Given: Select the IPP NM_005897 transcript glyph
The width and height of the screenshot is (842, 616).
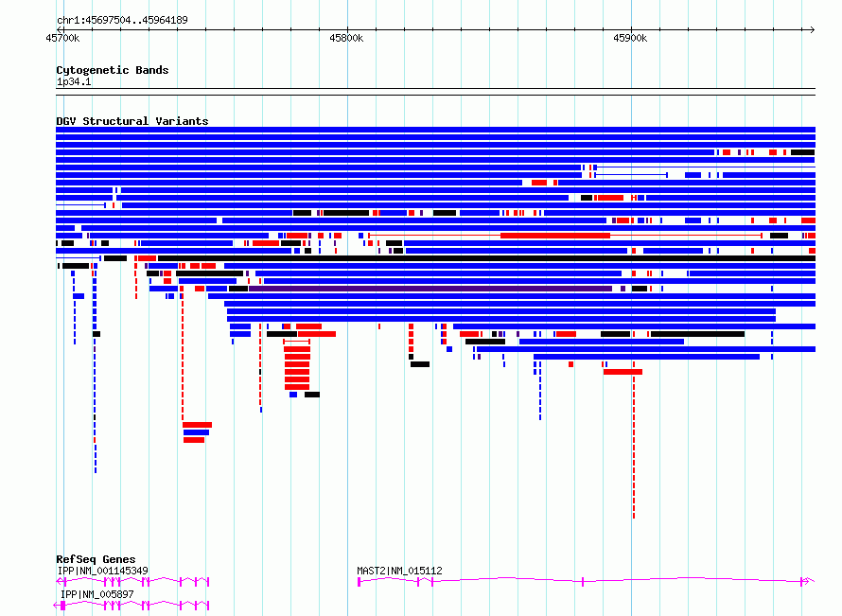Looking at the screenshot, I should (x=131, y=606).
